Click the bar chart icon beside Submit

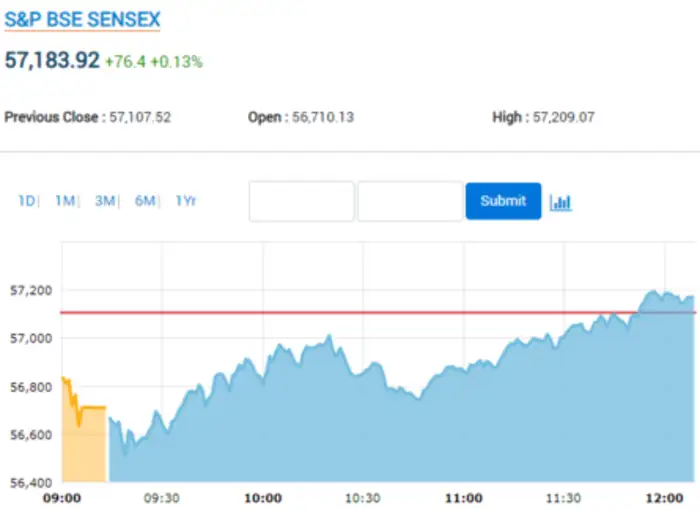[561, 202]
